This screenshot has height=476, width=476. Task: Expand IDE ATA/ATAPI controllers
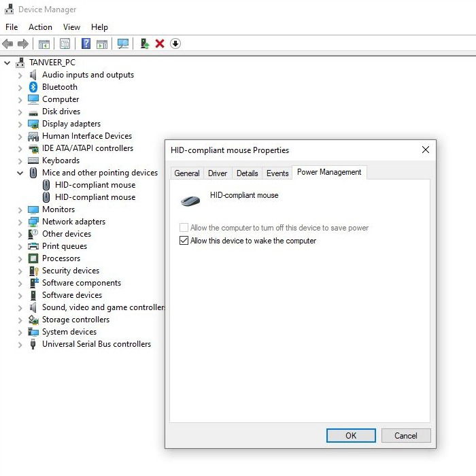click(20, 149)
